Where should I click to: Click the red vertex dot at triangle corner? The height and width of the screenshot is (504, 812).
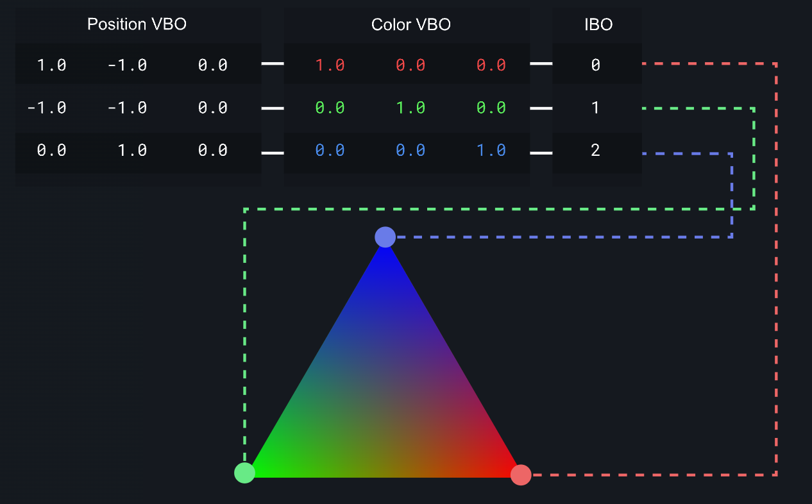[x=521, y=475]
